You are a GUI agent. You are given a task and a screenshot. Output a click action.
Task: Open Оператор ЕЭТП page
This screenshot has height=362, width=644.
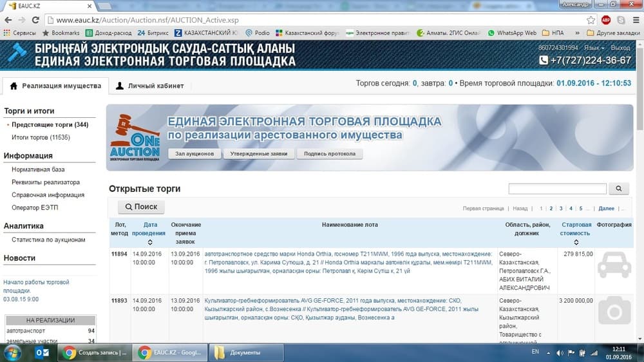pos(35,207)
